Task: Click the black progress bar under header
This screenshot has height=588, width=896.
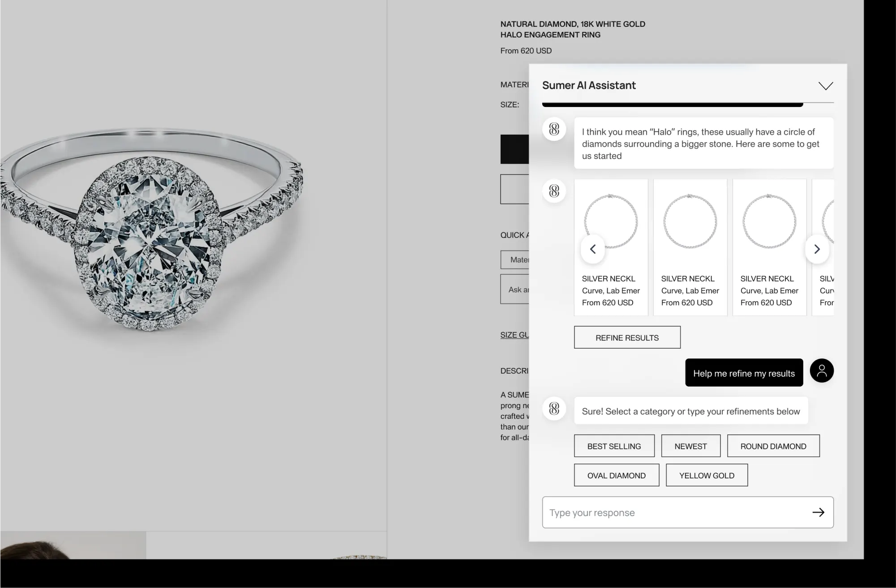Action: tap(673, 105)
